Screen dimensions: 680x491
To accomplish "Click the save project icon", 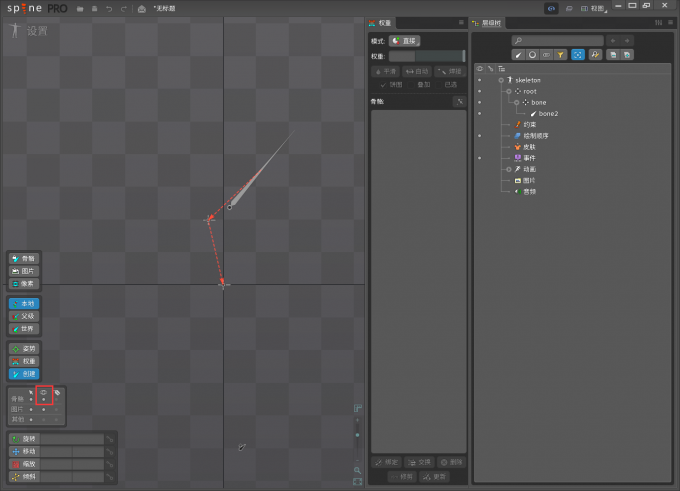I will (94, 9).
